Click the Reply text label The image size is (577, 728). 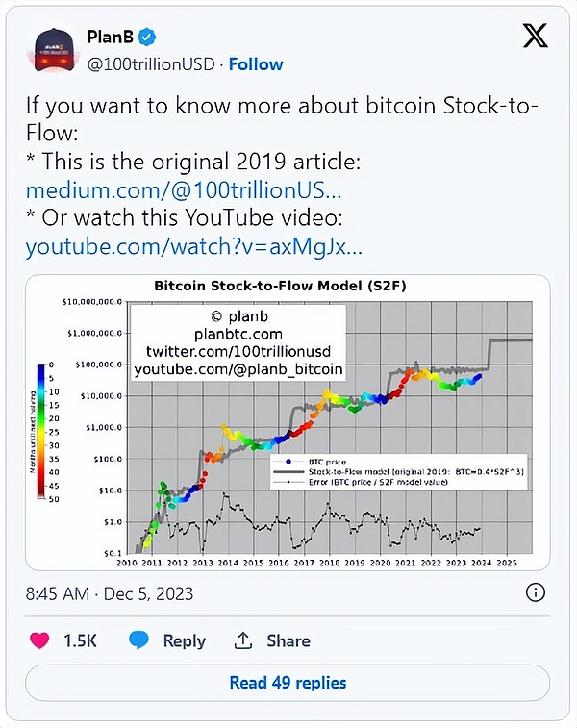click(x=184, y=640)
